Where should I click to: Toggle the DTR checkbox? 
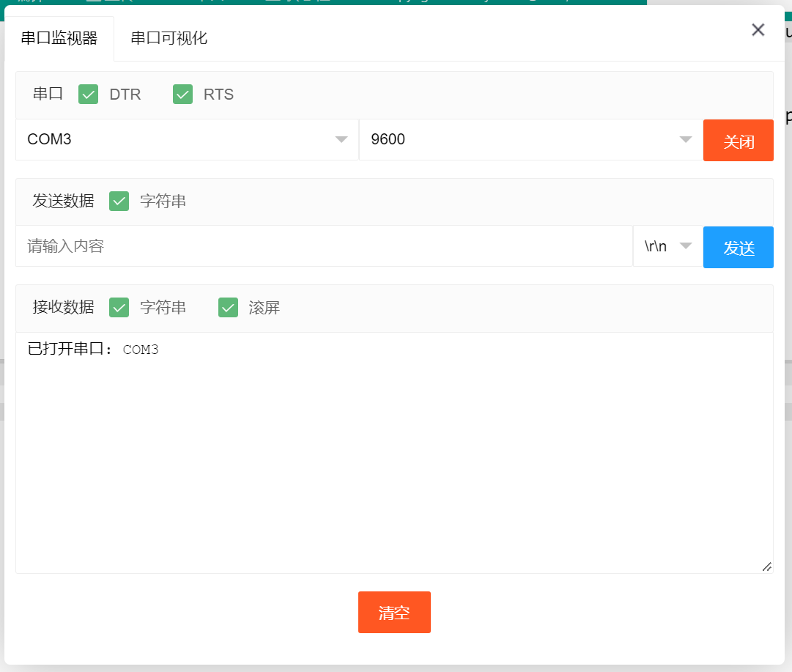click(x=89, y=95)
